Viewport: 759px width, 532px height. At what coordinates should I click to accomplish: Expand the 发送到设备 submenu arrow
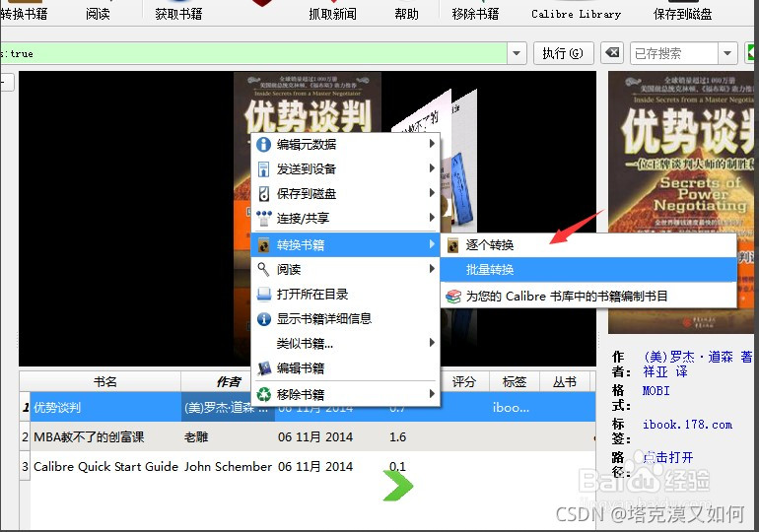point(432,168)
